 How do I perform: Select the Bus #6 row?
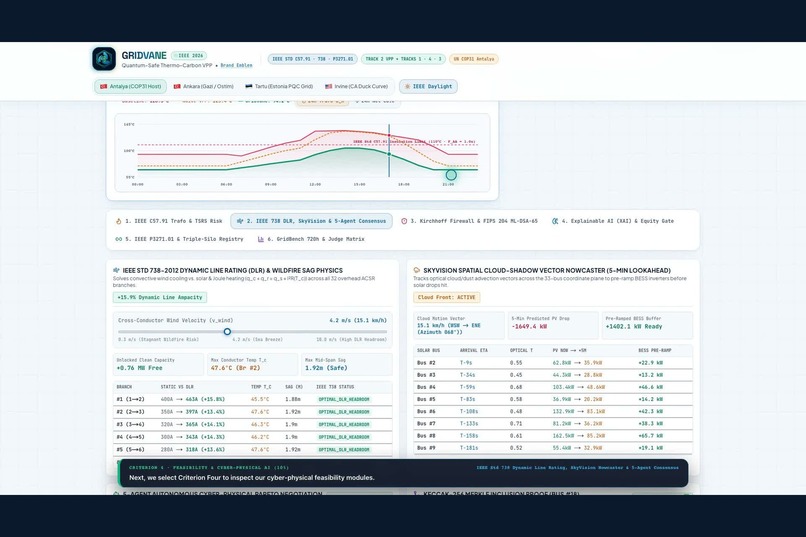point(553,411)
